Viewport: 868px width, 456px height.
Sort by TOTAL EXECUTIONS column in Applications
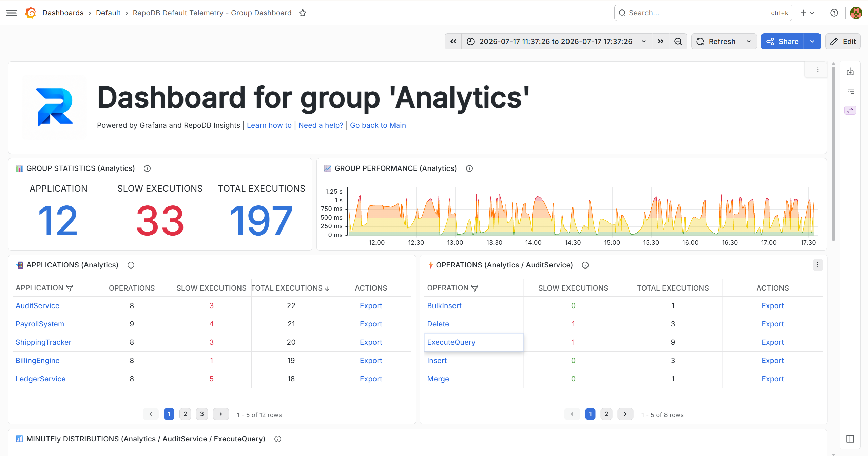(290, 288)
